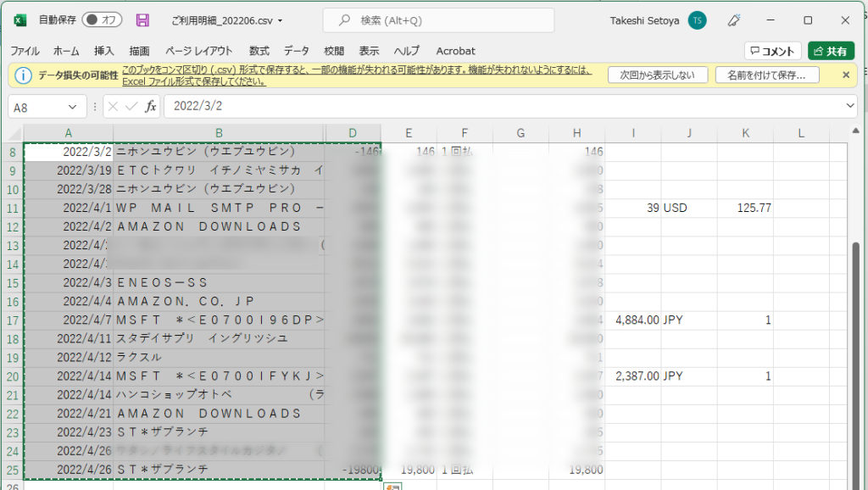The width and height of the screenshot is (868, 490).
Task: Click the info icon in the warning bar
Action: 23,75
